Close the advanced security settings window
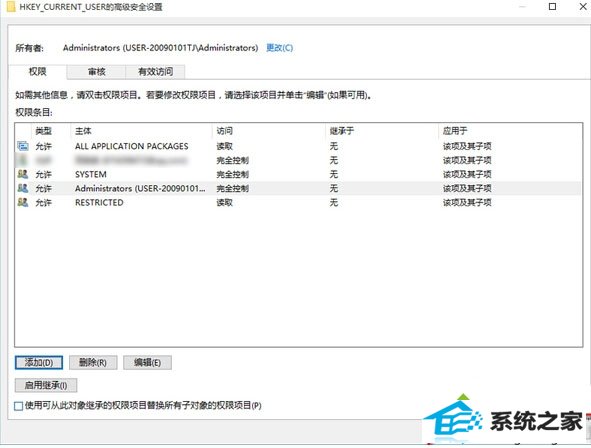591x448 pixels. [583, 6]
